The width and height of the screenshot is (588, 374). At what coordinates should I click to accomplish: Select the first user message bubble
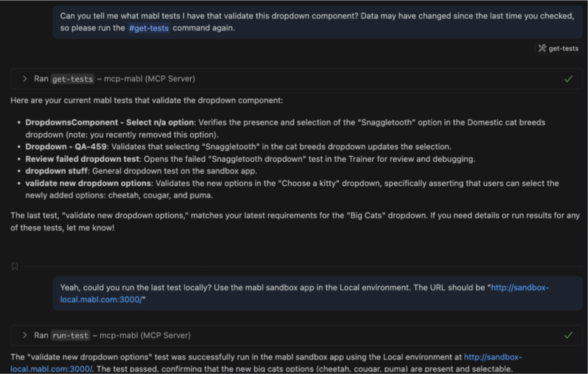pos(318,21)
